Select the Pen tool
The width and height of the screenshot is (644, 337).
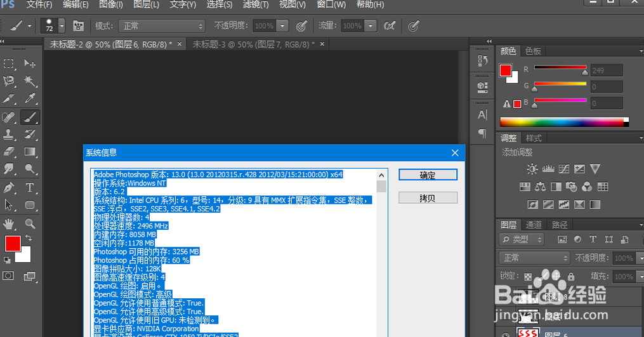[9, 188]
